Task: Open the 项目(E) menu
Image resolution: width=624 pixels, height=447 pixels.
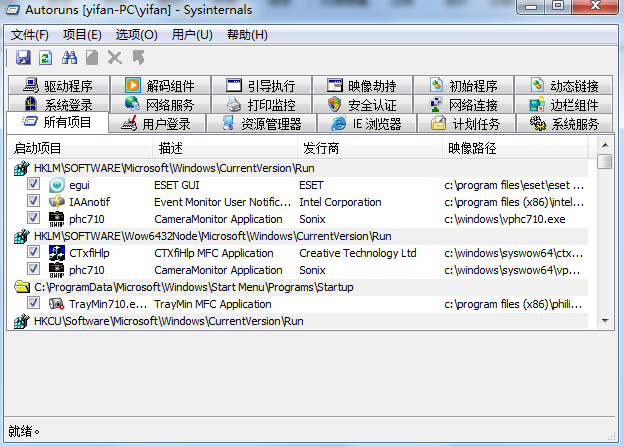Action: (x=82, y=35)
